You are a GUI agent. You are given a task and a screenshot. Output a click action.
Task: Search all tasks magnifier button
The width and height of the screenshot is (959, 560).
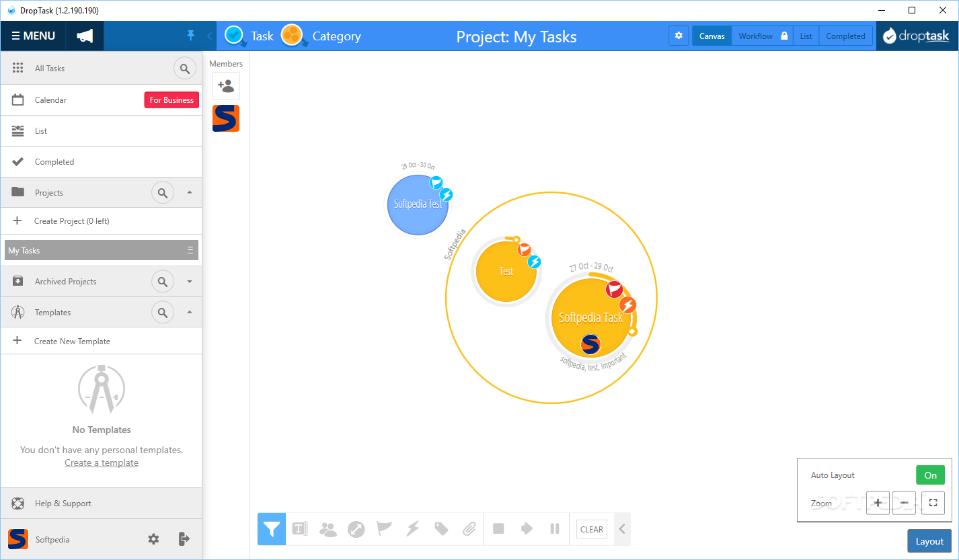[186, 69]
